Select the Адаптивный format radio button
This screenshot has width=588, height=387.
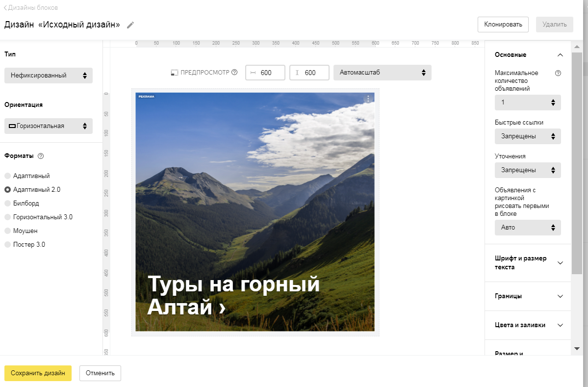point(7,176)
